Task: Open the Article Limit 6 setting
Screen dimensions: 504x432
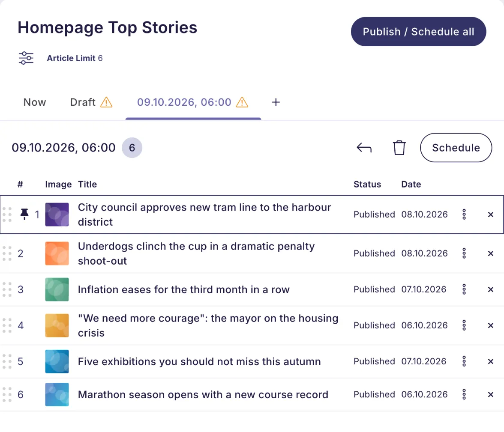Action: click(75, 58)
